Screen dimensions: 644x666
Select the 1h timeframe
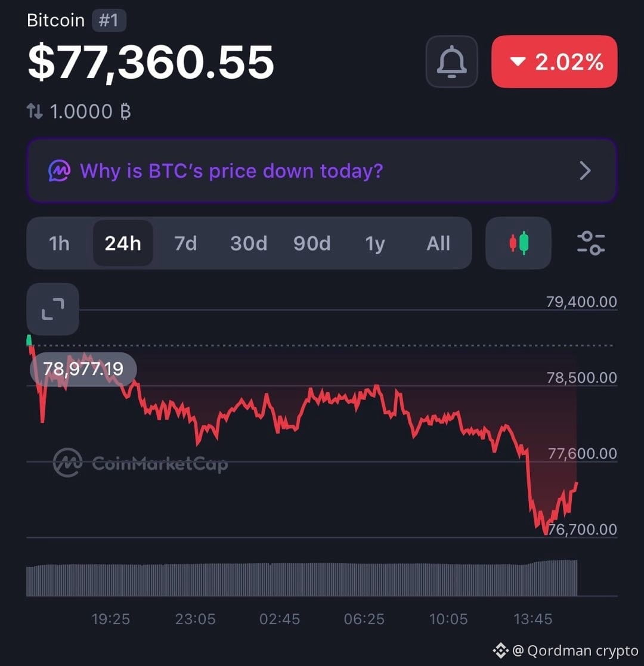tap(59, 243)
